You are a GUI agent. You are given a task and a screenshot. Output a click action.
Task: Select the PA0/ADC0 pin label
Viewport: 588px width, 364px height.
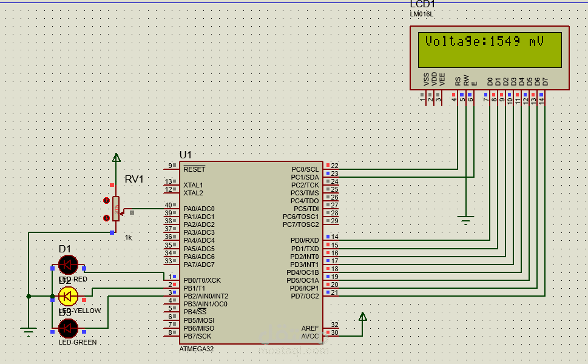[x=199, y=209]
